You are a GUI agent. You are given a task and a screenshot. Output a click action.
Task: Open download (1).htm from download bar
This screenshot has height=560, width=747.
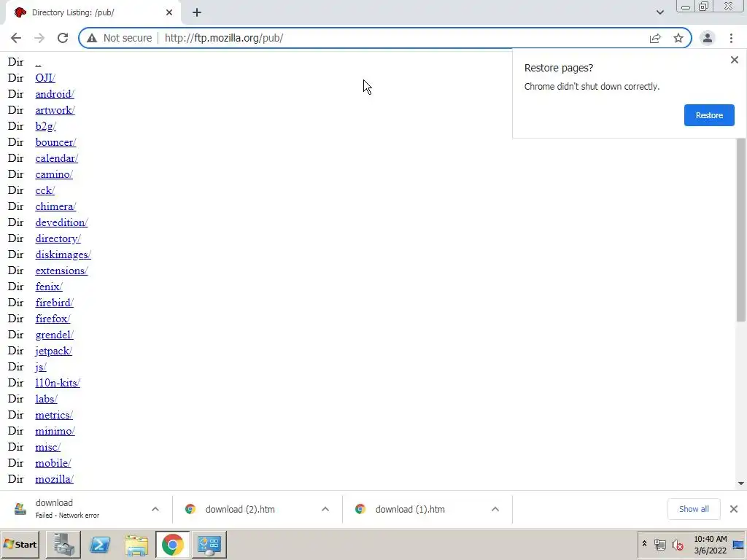pos(410,509)
